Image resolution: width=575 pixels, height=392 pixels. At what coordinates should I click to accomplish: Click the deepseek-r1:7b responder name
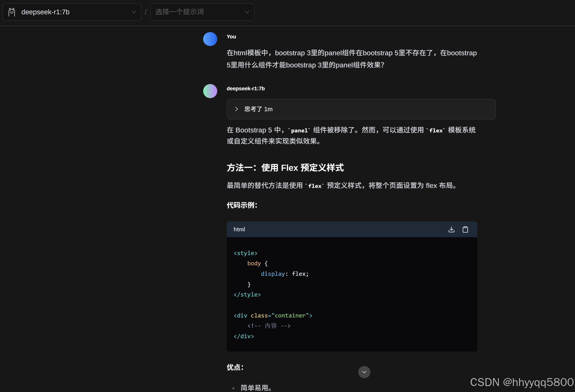[x=245, y=89]
